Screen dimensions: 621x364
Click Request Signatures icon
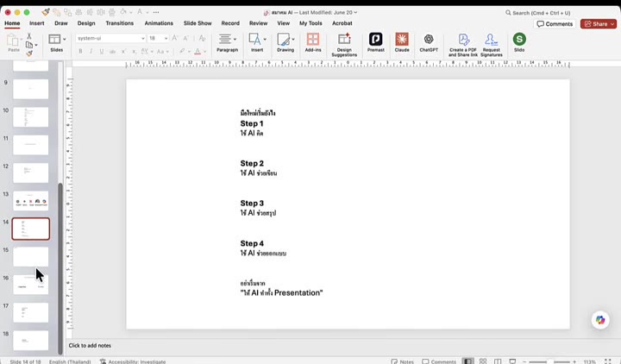click(x=491, y=40)
